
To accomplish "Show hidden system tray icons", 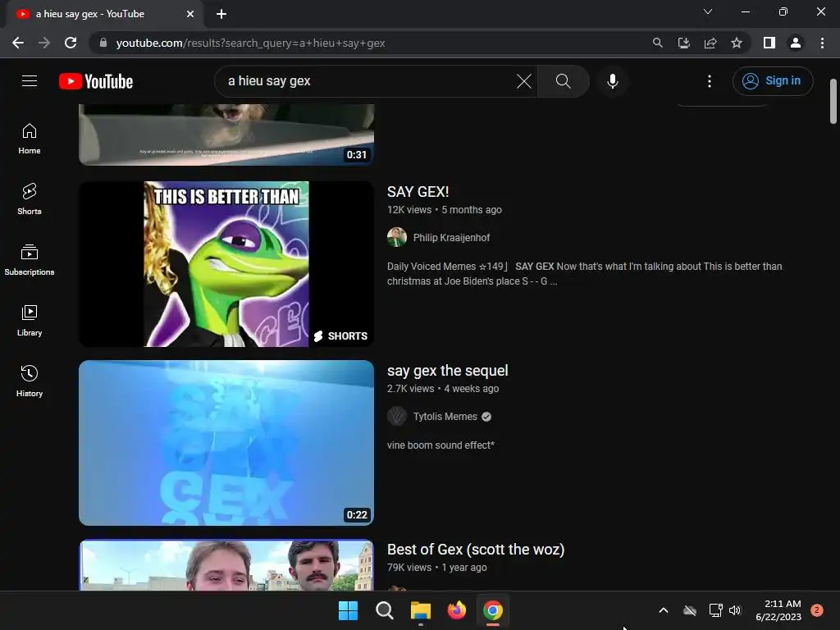I will coord(663,610).
